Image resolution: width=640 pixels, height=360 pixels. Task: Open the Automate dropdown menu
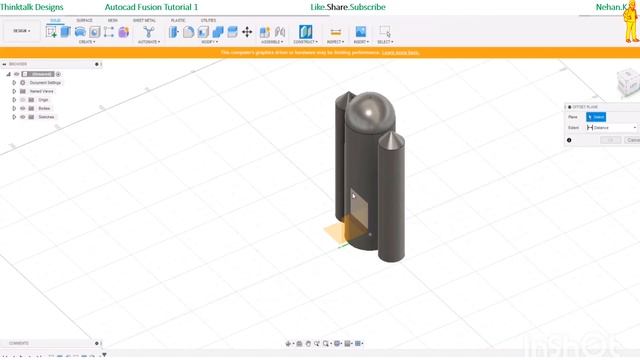[x=149, y=42]
